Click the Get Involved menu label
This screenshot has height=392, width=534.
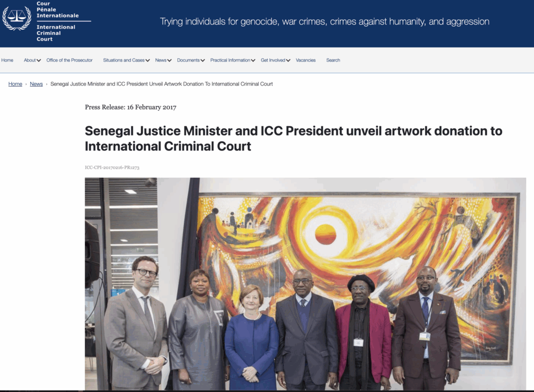click(x=273, y=60)
